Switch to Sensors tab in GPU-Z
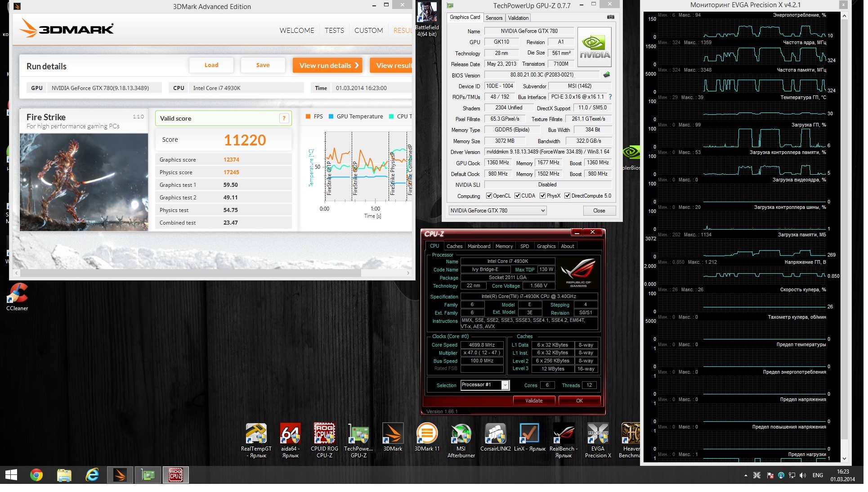Viewport: 868px width, 492px height. pos(494,18)
